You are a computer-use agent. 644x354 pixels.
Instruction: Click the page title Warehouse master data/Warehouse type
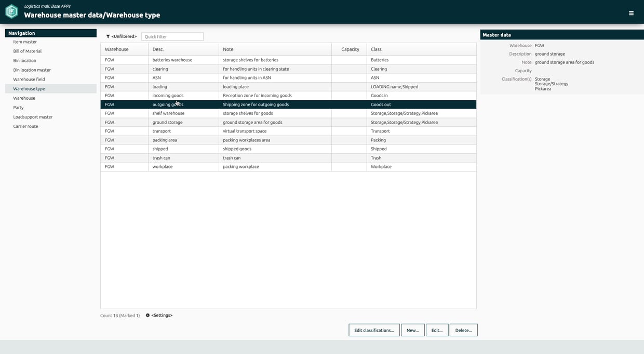[92, 15]
